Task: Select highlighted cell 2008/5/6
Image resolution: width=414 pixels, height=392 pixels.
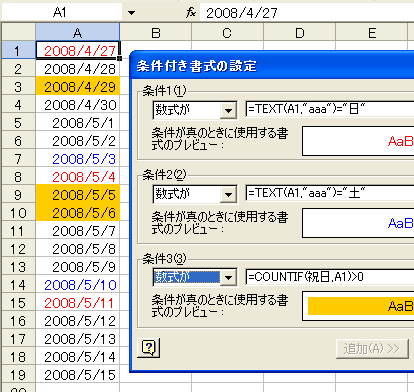Action: [77, 213]
